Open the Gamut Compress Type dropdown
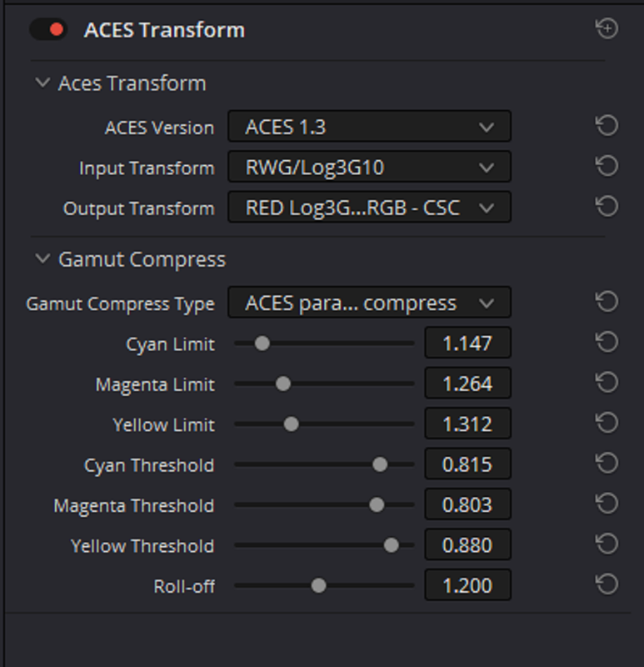The image size is (644, 667). pos(369,303)
